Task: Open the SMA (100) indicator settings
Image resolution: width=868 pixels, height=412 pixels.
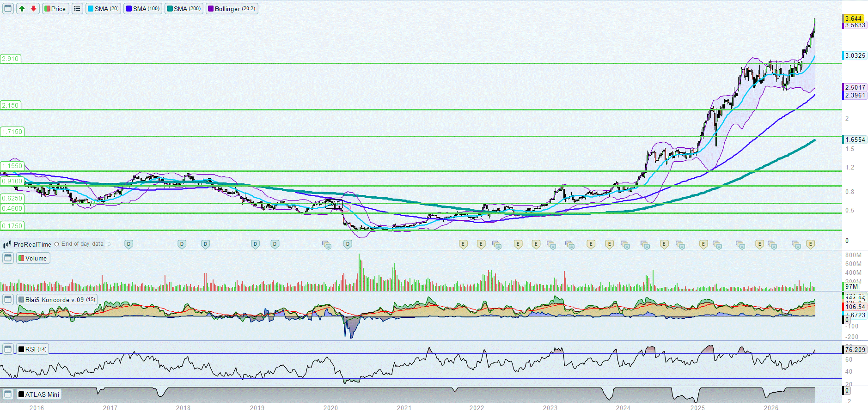Action: pos(143,8)
